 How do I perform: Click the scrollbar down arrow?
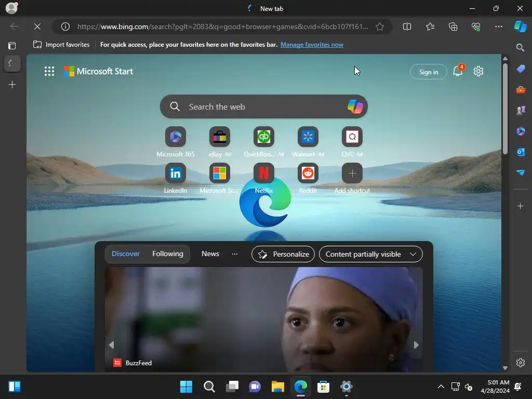point(505,368)
